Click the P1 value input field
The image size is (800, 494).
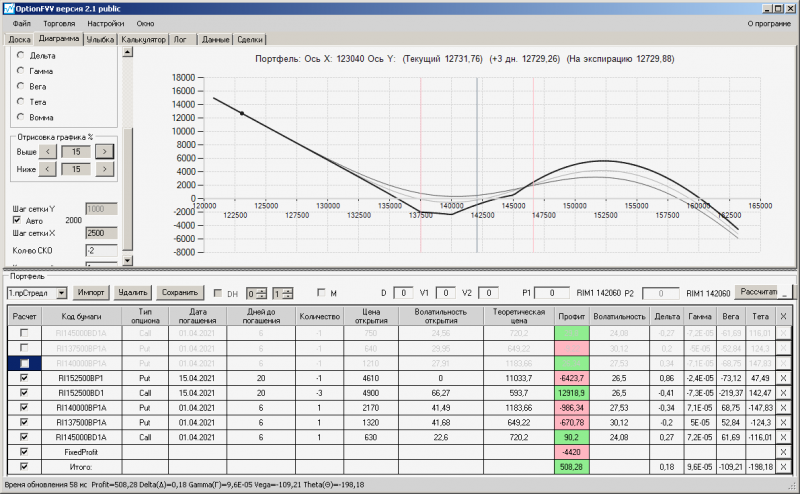[x=552, y=293]
